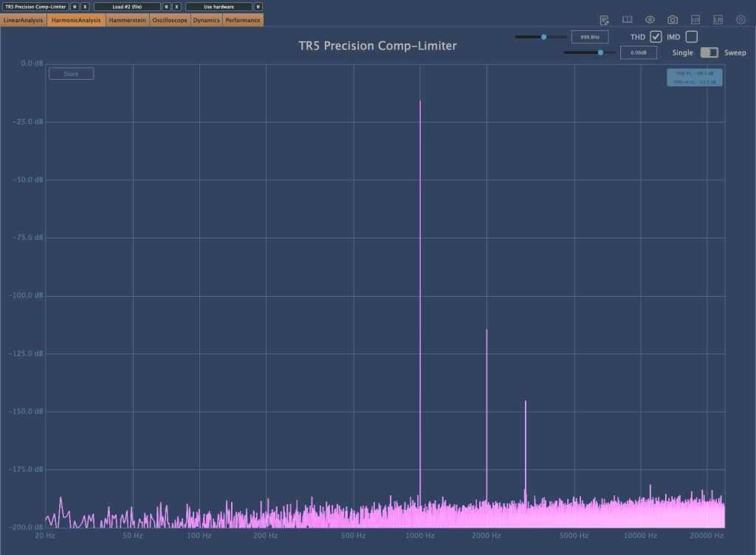Enable the IMD checkbox
Viewport: 756px width, 555px height.
point(691,37)
